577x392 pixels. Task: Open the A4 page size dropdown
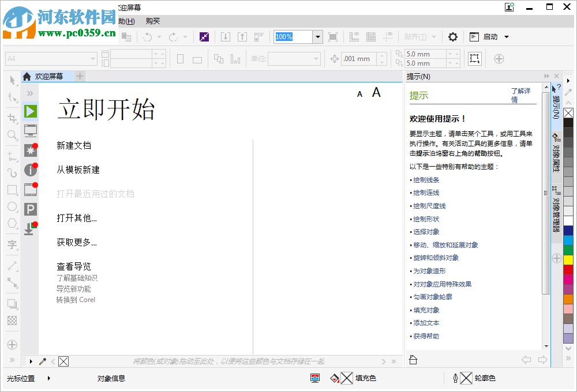point(91,58)
